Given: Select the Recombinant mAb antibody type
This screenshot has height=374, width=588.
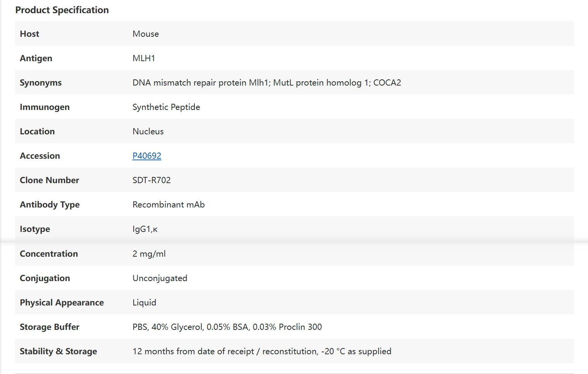Looking at the screenshot, I should click(x=168, y=205).
